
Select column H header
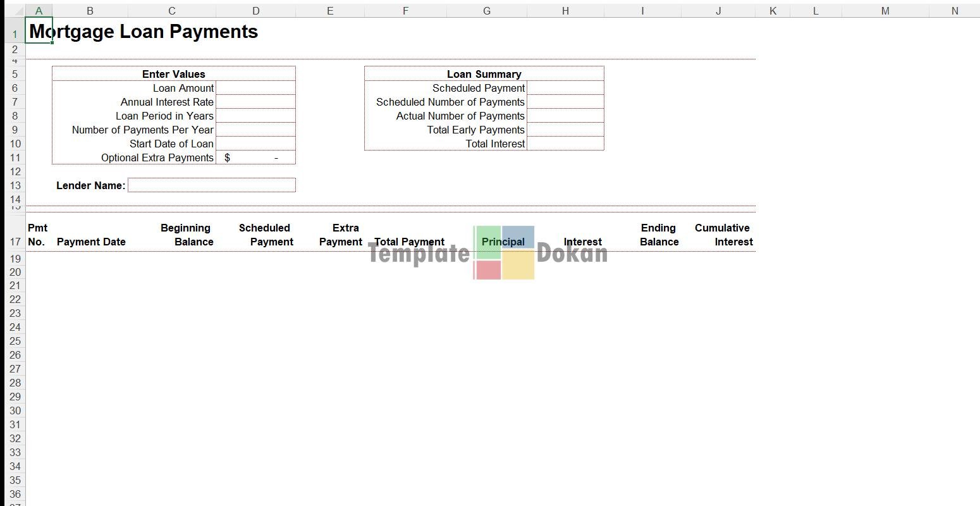click(x=565, y=11)
